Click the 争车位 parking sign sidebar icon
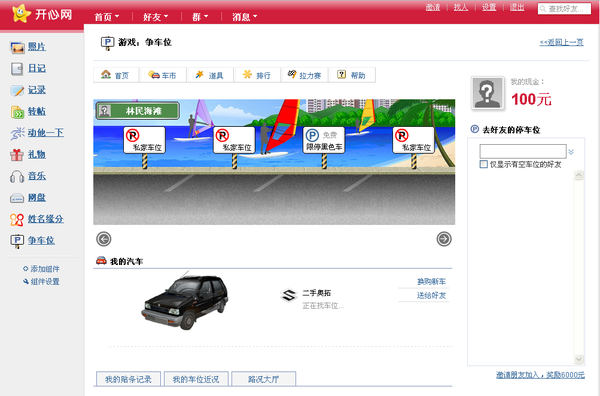This screenshot has height=396, width=600. (17, 241)
